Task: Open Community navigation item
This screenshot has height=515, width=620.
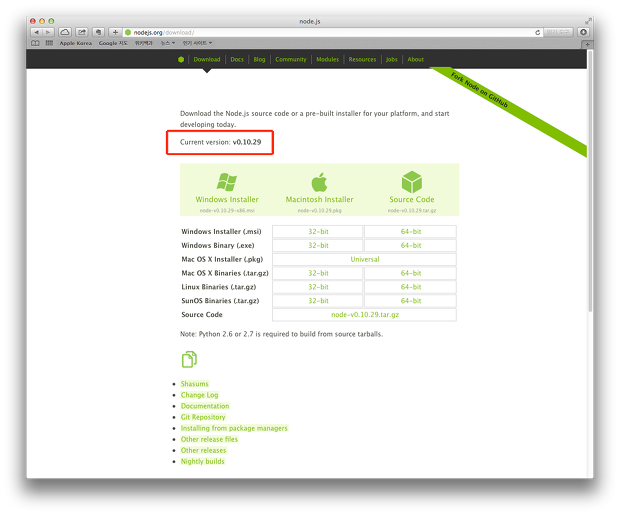Action: (x=291, y=59)
